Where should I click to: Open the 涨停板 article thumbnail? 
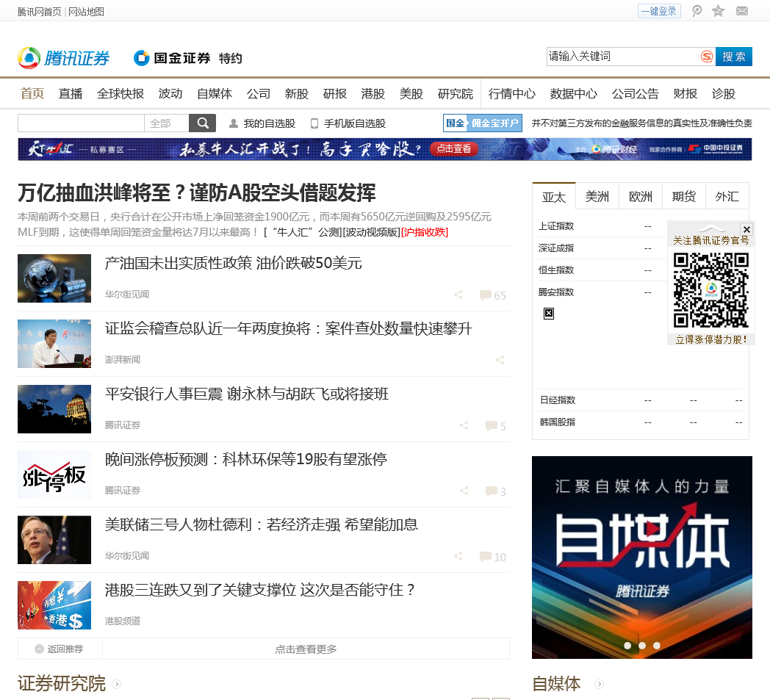pyautogui.click(x=54, y=475)
